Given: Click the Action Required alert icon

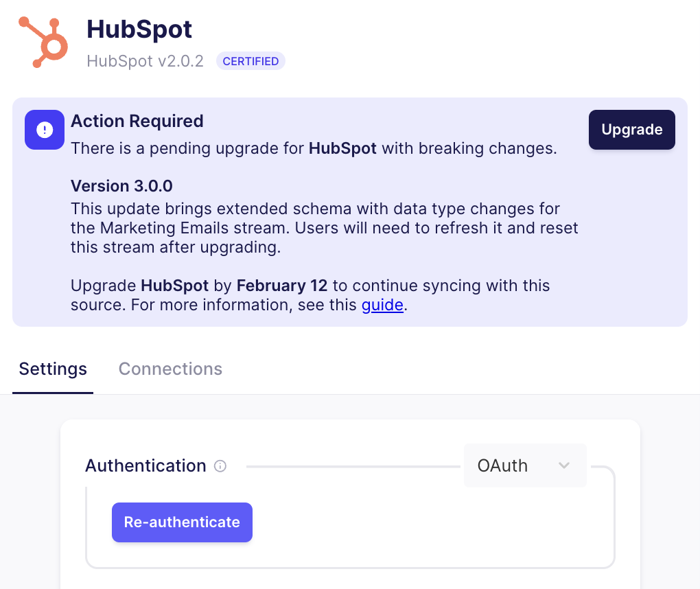Looking at the screenshot, I should pyautogui.click(x=44, y=130).
